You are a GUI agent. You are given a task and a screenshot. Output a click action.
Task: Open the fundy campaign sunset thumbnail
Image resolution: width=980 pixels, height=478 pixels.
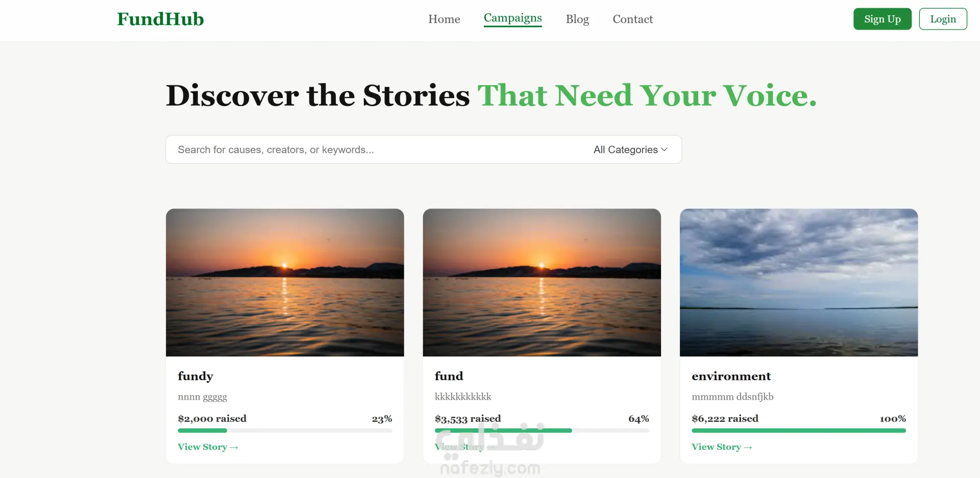tap(285, 282)
